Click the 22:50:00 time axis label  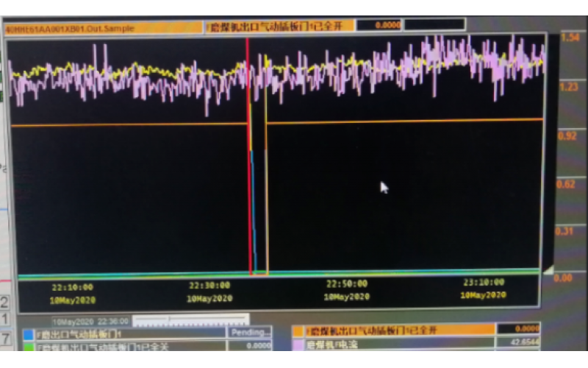coord(347,284)
